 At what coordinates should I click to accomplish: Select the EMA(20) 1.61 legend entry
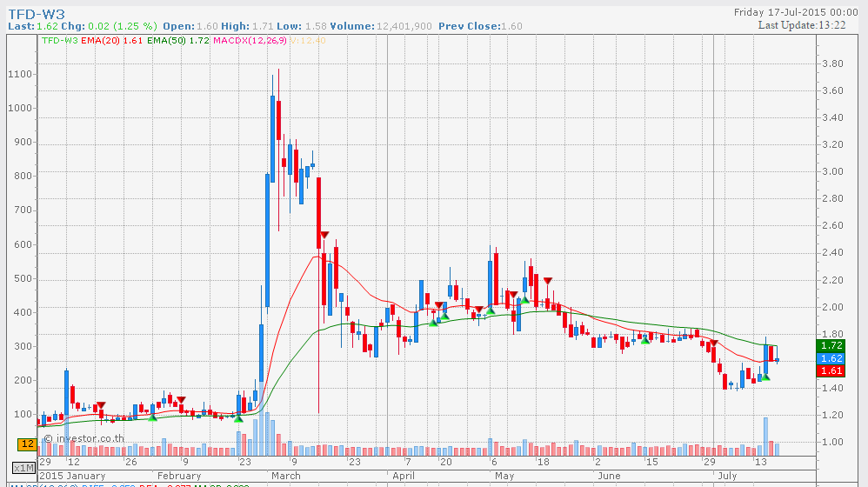[112, 40]
